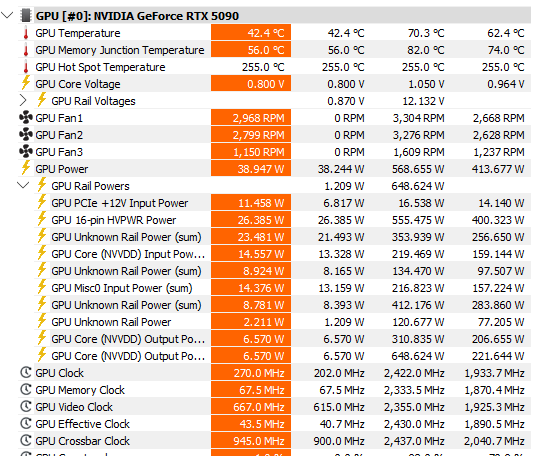Click thermometer icon beside GPU Memory Junction Temperature
This screenshot has height=456, width=533.
click(x=26, y=50)
